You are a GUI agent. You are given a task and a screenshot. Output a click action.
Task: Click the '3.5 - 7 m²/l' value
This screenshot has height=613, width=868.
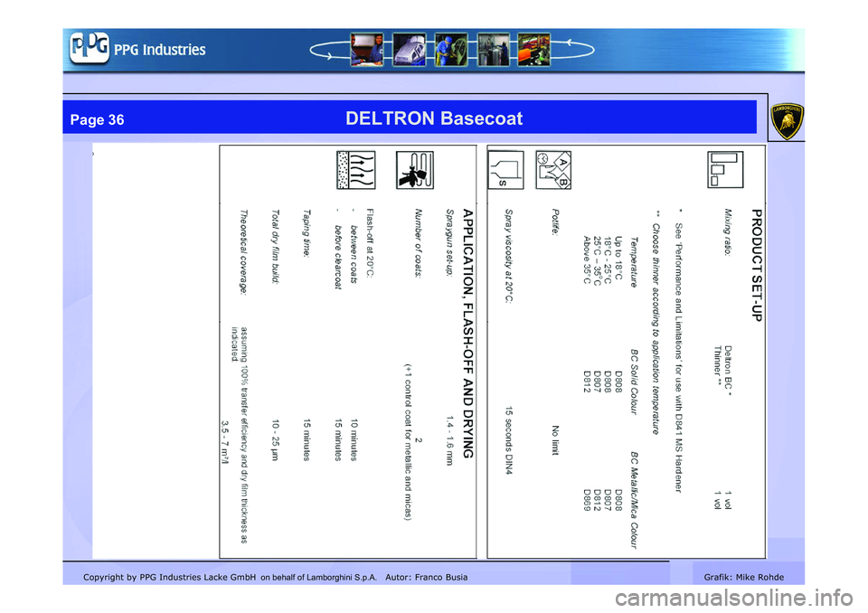coord(225,442)
